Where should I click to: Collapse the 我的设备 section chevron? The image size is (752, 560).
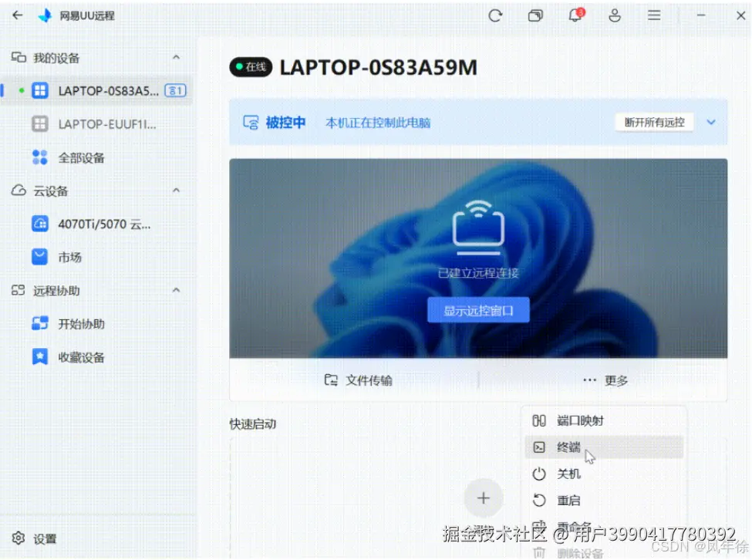176,58
